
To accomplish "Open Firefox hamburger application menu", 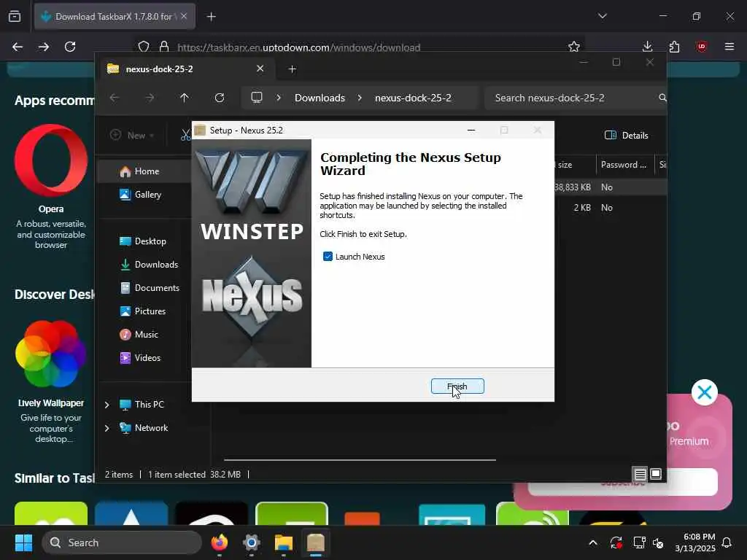I will [729, 47].
